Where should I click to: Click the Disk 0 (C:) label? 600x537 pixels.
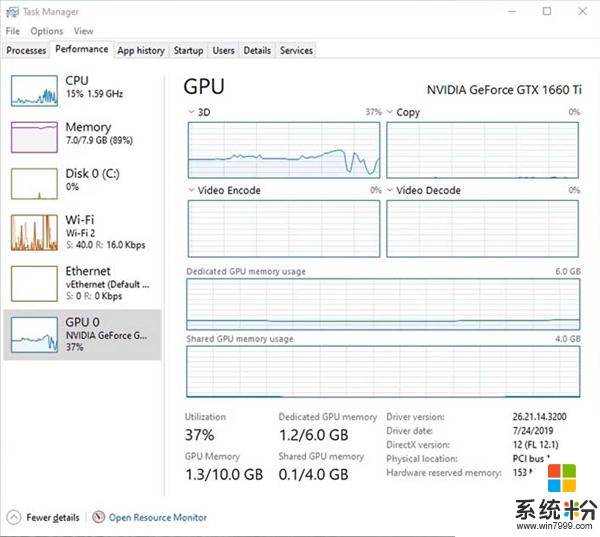[93, 173]
